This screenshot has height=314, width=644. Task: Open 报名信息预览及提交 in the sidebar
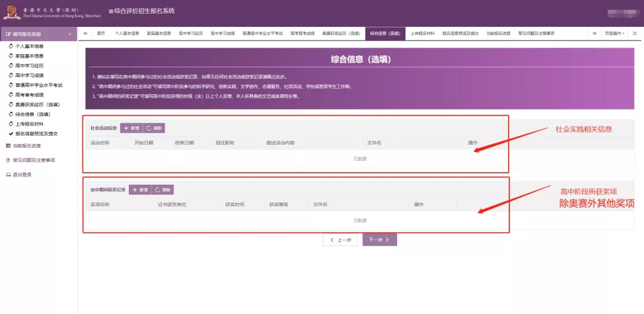click(x=36, y=134)
